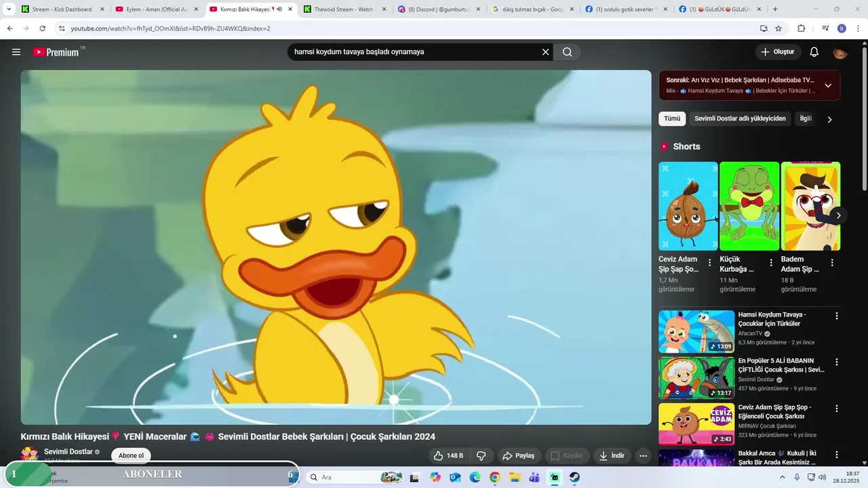Click the duck video player area
This screenshot has height=488, width=868.
pos(336,247)
